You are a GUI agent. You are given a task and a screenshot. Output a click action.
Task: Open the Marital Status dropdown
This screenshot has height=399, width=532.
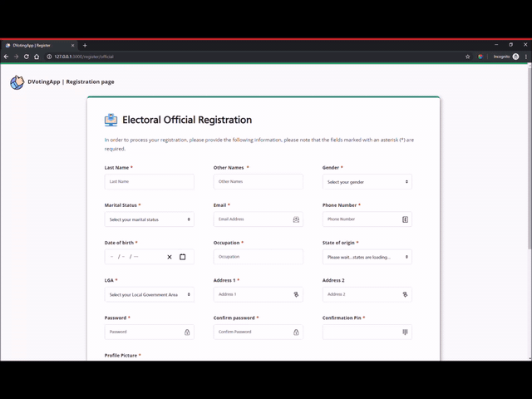coord(150,219)
